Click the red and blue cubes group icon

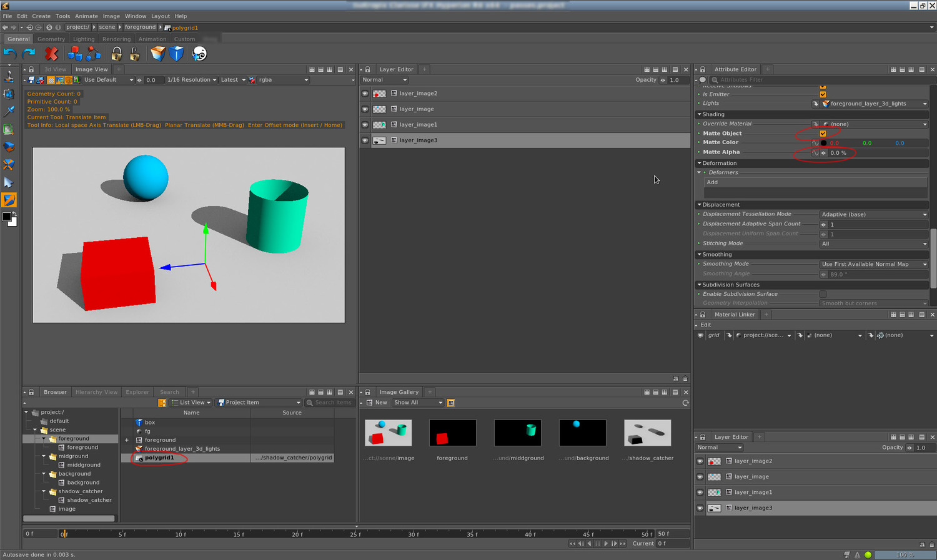pyautogui.click(x=75, y=54)
